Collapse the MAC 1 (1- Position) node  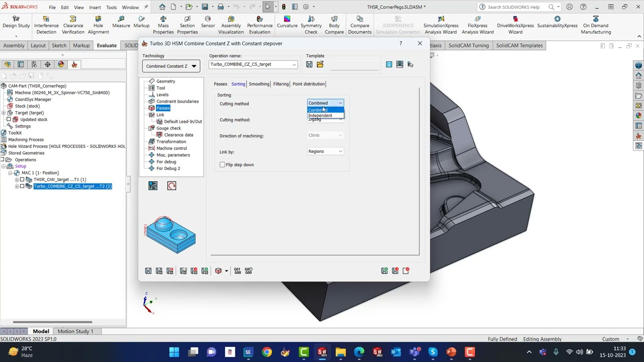[x=10, y=173]
